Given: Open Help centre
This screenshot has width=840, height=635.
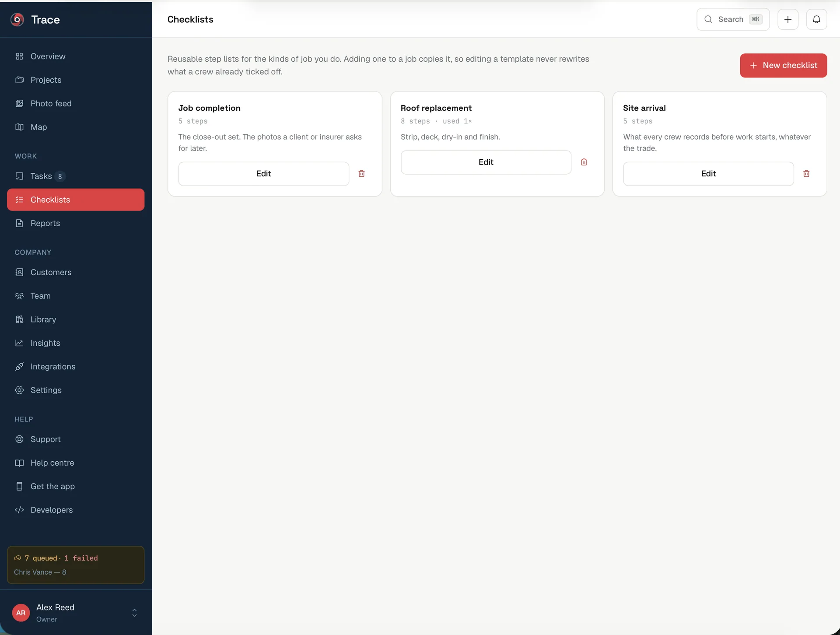Looking at the screenshot, I should [x=76, y=463].
